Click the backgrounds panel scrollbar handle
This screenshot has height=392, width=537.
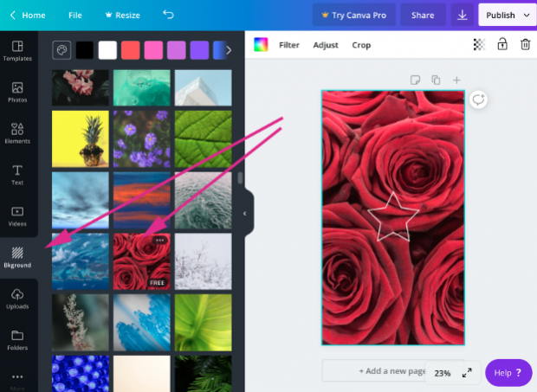(x=240, y=178)
